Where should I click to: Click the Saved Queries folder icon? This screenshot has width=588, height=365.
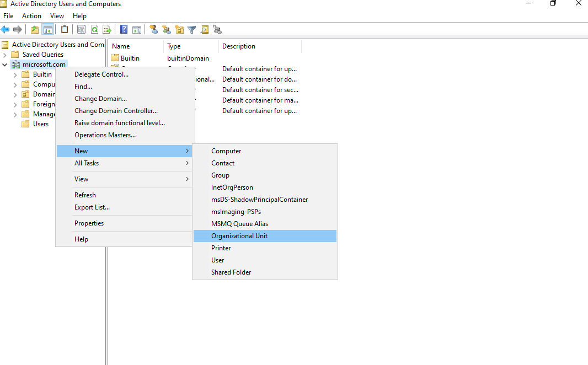tap(15, 55)
